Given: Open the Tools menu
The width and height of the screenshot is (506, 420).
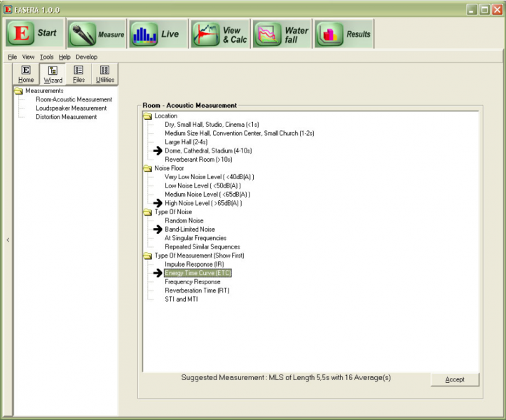Looking at the screenshot, I should click(x=46, y=57).
